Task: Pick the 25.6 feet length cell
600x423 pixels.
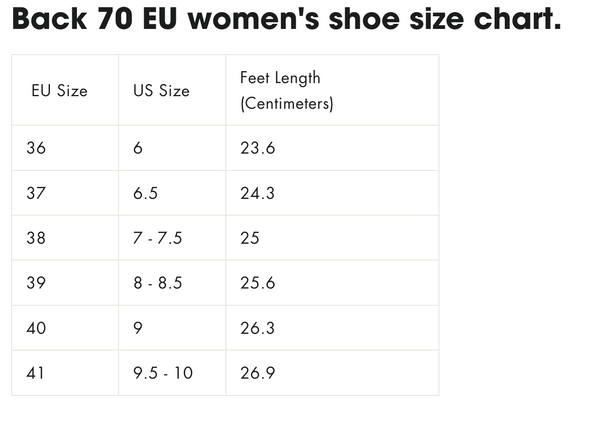Action: click(x=257, y=283)
